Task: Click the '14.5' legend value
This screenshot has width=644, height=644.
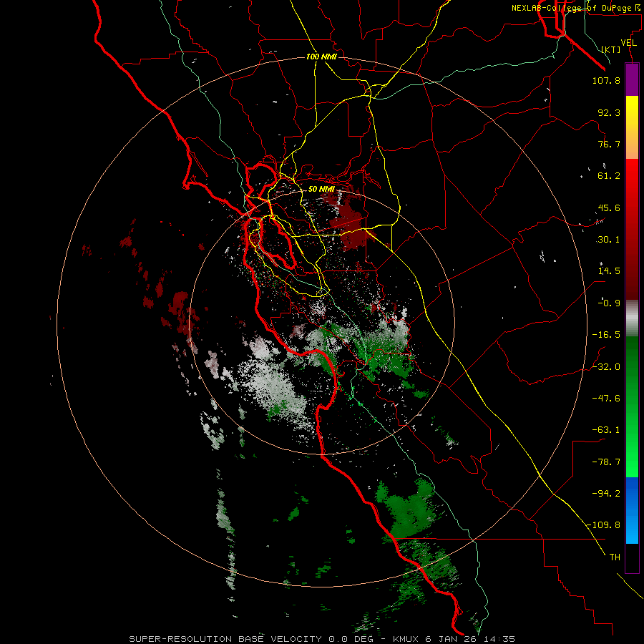Action: 609,271
